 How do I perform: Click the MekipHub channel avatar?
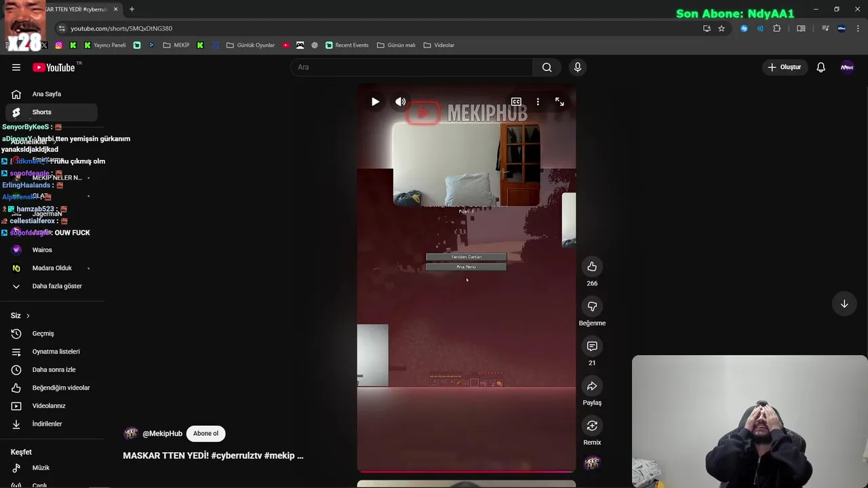pyautogui.click(x=131, y=434)
